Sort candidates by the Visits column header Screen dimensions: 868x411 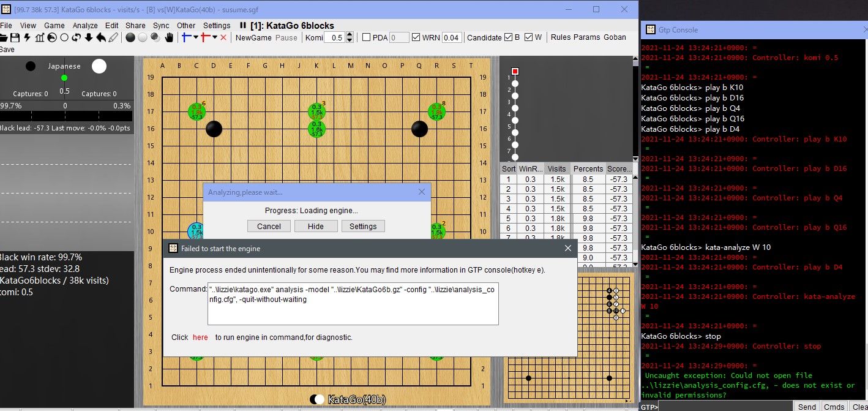pos(556,169)
